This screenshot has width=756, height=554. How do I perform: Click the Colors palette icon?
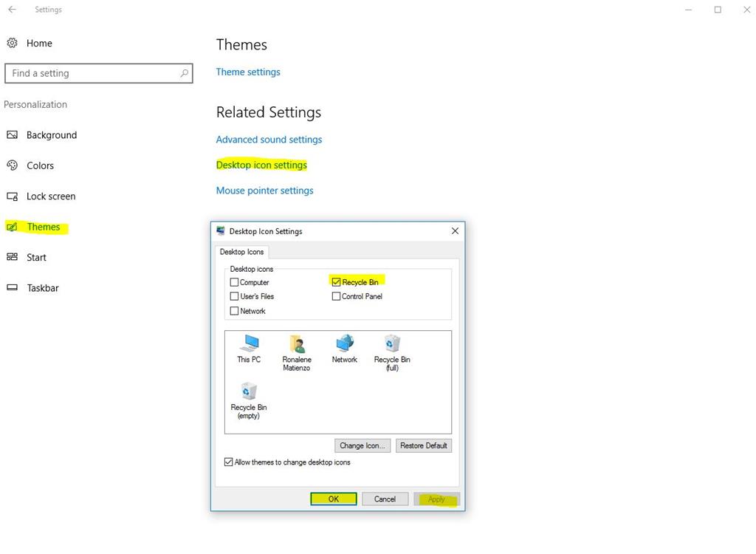pyautogui.click(x=12, y=165)
